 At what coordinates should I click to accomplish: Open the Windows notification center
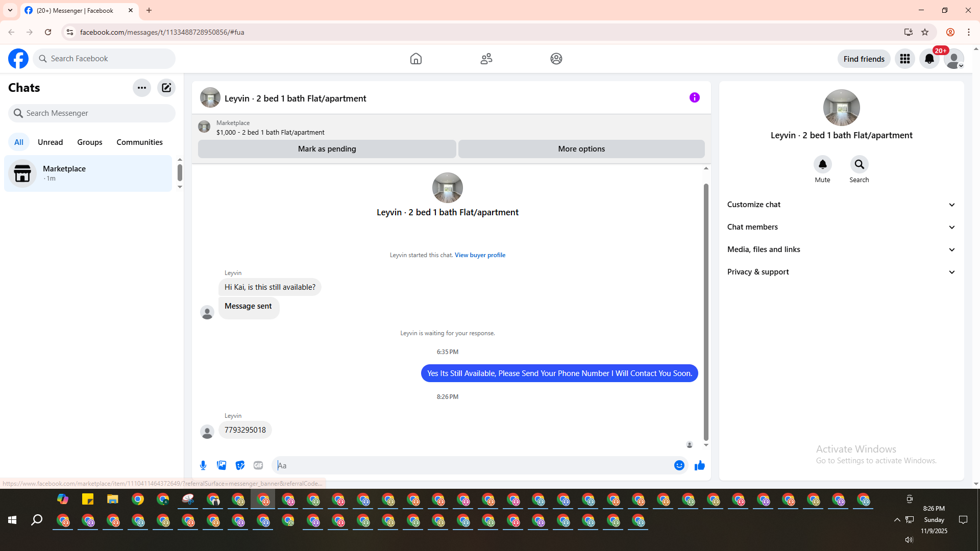click(x=963, y=520)
